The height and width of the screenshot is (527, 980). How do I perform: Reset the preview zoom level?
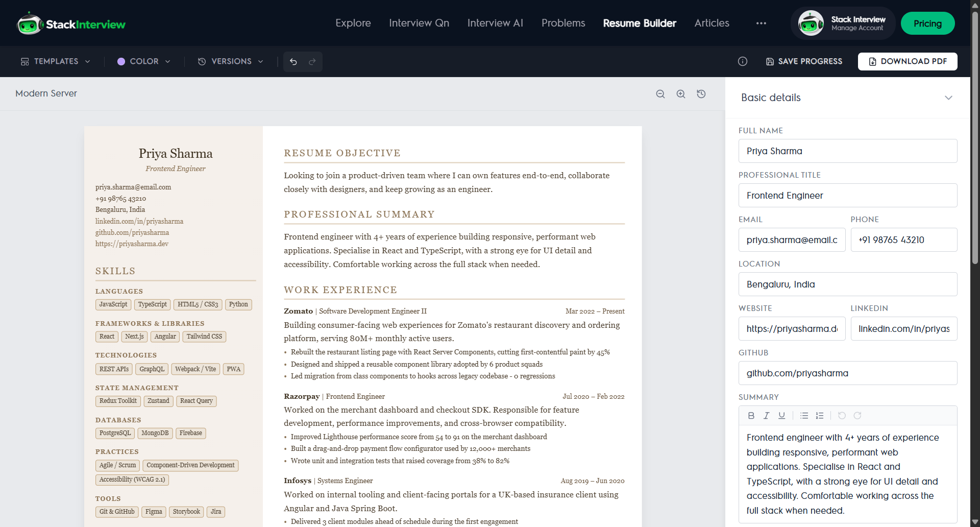click(x=701, y=94)
